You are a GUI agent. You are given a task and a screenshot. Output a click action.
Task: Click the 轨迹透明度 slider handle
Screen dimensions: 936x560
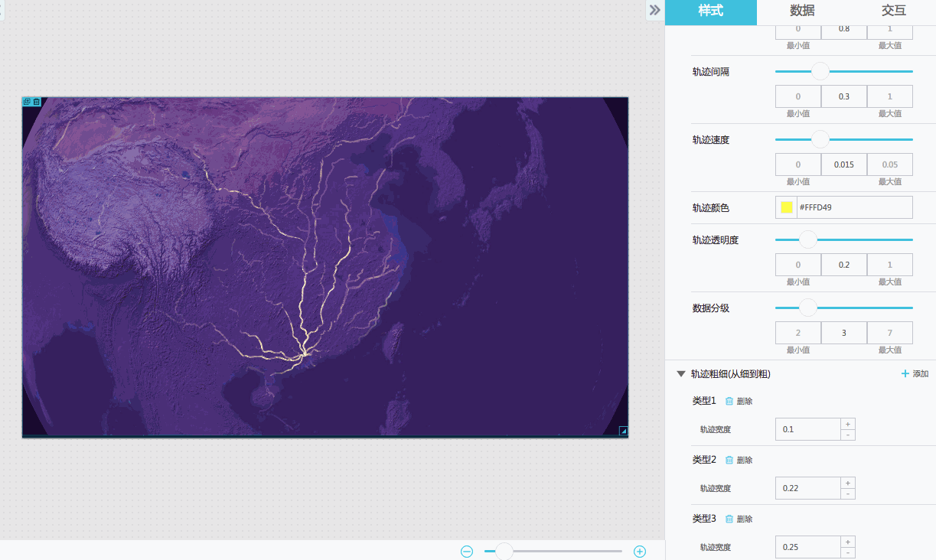click(808, 239)
